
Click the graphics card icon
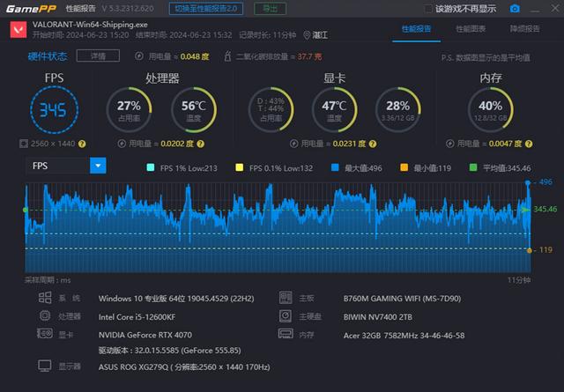[x=45, y=333]
